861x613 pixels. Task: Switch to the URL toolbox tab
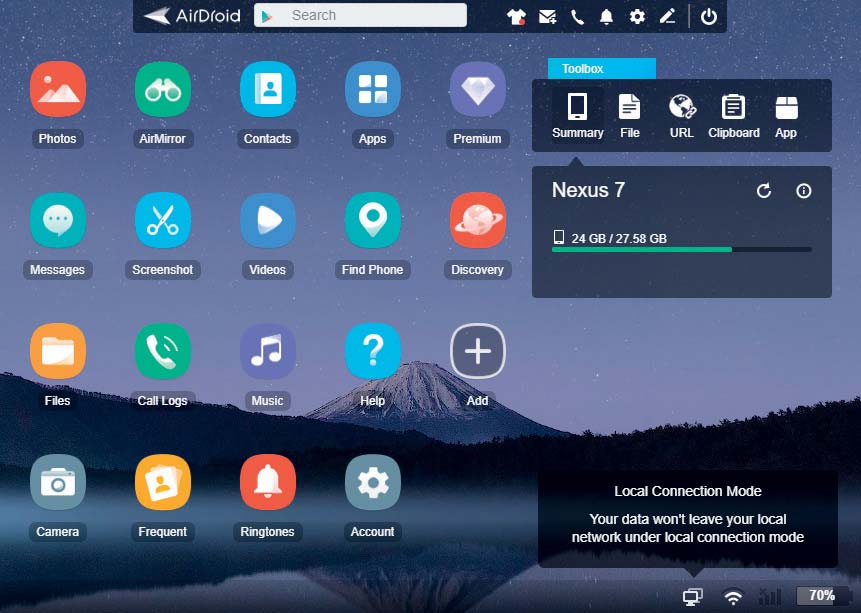681,115
